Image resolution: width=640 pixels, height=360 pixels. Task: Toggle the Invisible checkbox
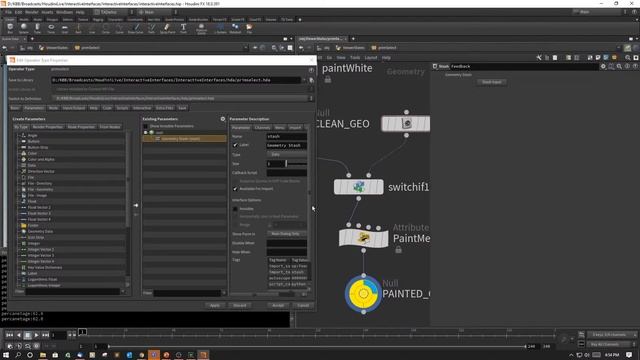click(x=235, y=209)
